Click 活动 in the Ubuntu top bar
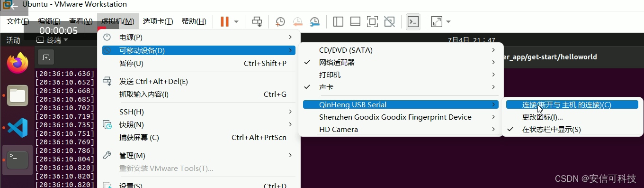The image size is (644, 188). (x=13, y=40)
